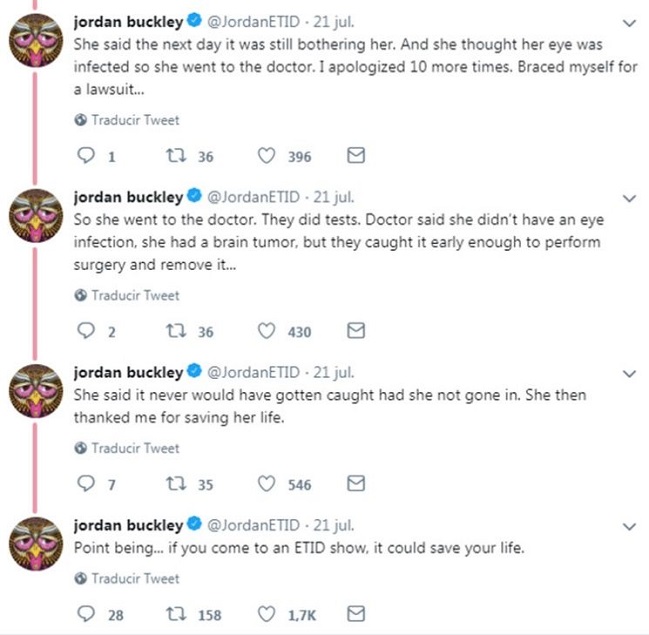Reply to the 'saving her life' tweet
Viewport: 649px width, 635px height.
point(85,485)
